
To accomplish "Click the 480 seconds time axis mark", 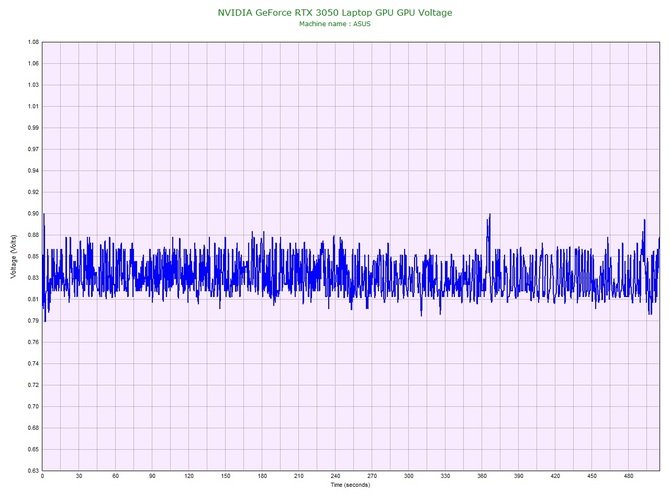I will 629,477.
